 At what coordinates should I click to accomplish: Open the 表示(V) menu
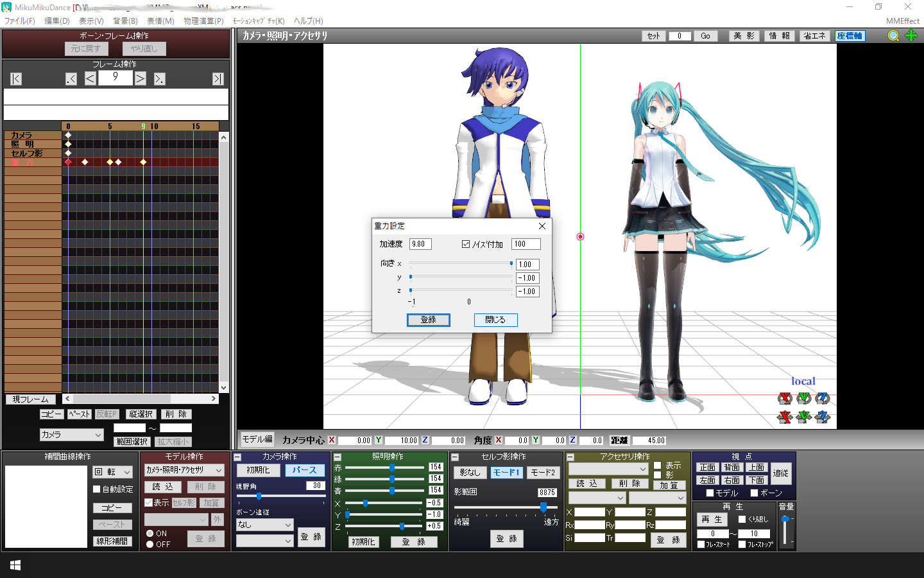click(91, 21)
